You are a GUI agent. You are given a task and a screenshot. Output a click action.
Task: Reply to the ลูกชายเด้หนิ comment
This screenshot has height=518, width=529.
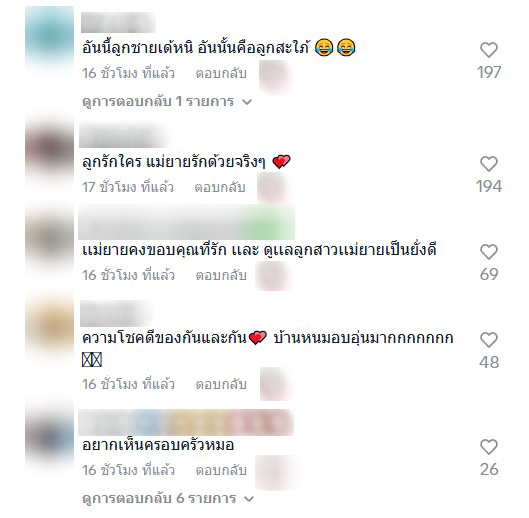point(221,73)
